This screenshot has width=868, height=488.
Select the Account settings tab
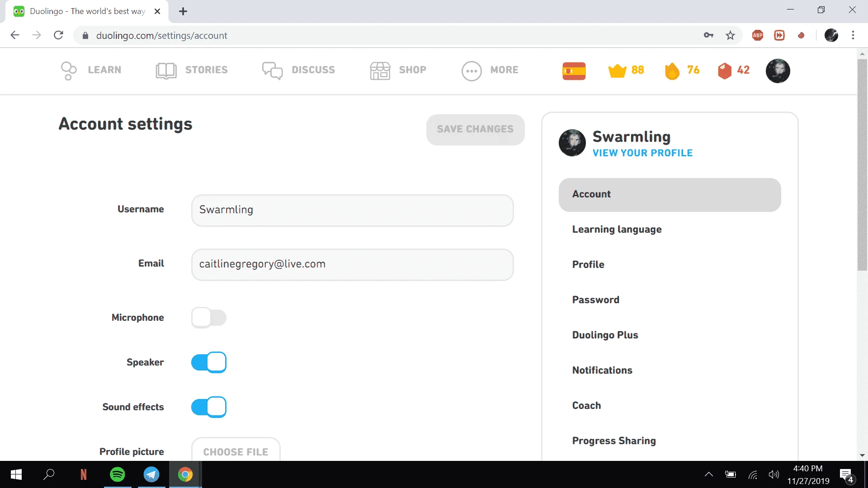670,195
